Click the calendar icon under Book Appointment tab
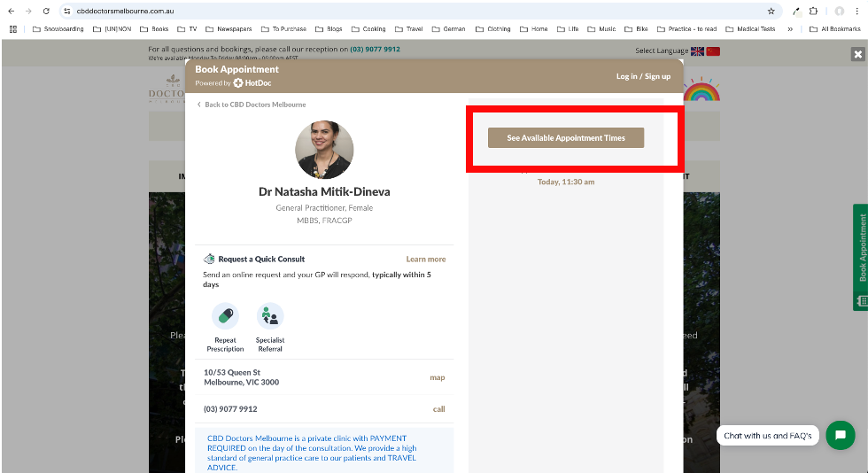The image size is (868, 473). pyautogui.click(x=862, y=301)
